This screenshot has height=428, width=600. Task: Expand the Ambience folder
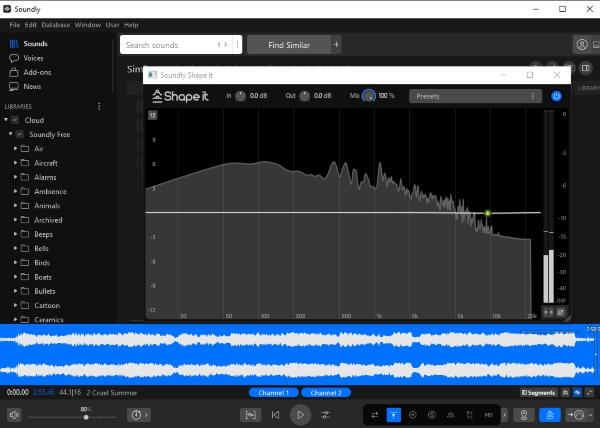coord(15,191)
